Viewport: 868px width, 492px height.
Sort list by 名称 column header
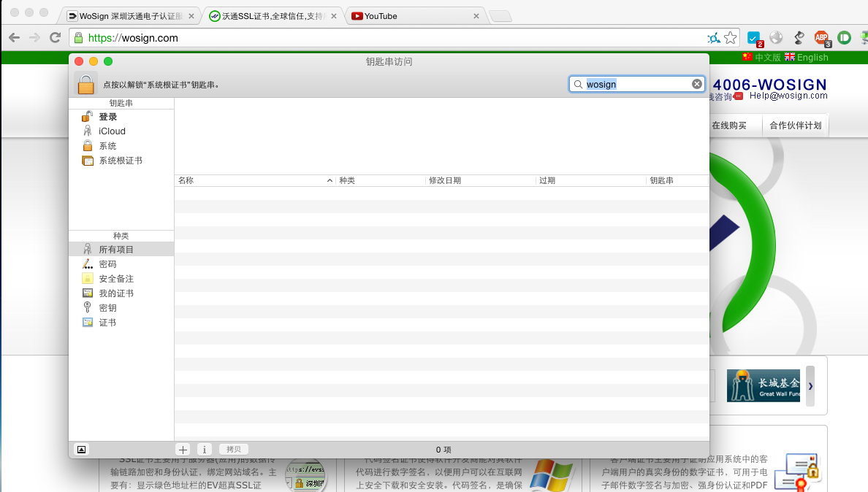(252, 180)
